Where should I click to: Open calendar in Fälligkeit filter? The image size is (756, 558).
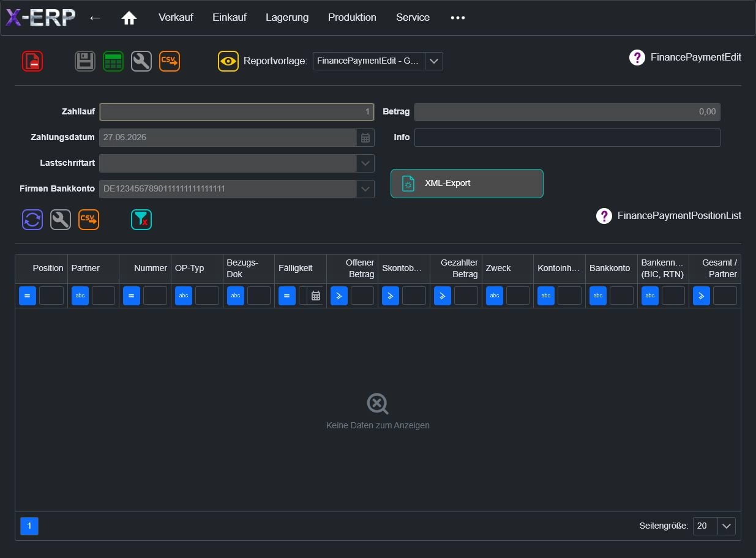pos(316,296)
